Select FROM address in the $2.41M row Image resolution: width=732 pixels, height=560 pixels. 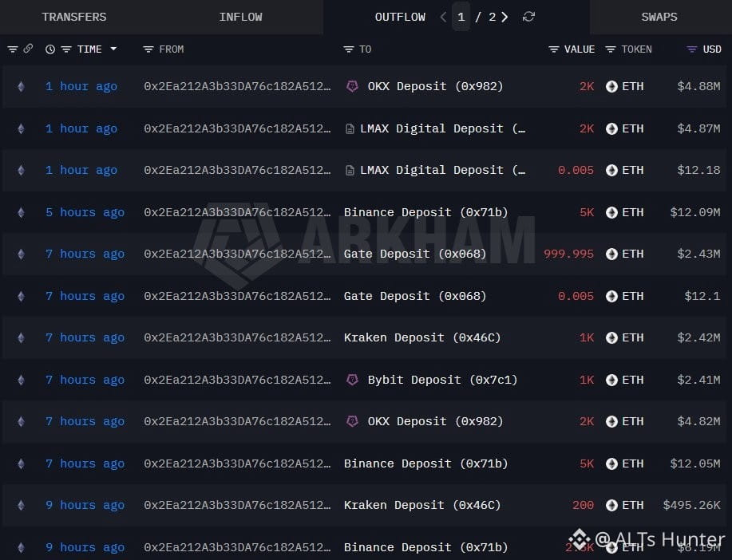pyautogui.click(x=237, y=380)
